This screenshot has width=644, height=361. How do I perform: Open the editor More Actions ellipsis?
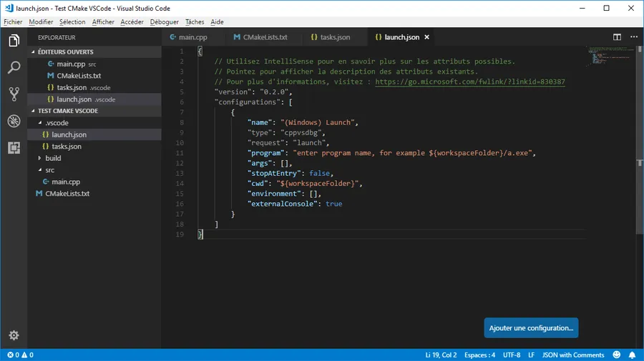[x=634, y=37]
